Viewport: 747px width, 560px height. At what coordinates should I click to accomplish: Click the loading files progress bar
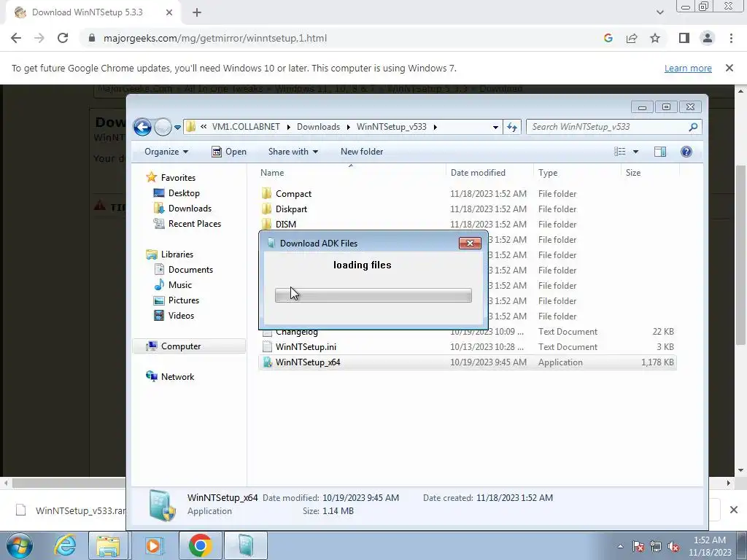pos(373,295)
